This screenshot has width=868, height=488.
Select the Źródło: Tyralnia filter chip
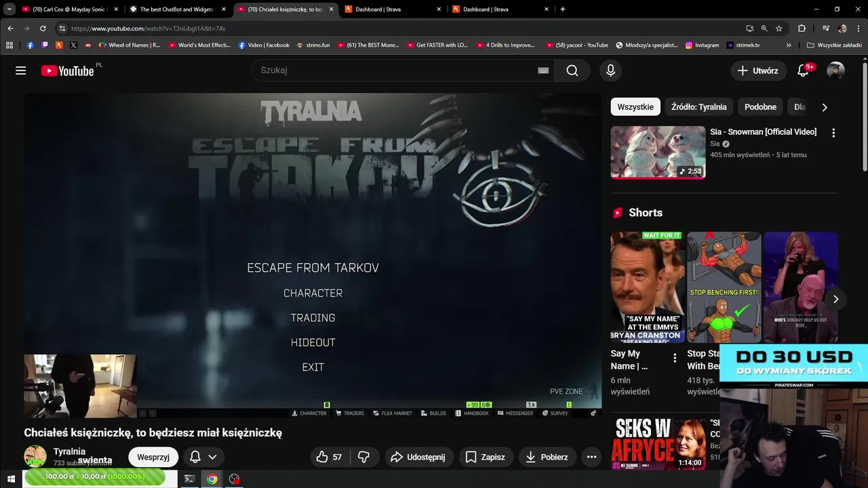click(x=698, y=107)
